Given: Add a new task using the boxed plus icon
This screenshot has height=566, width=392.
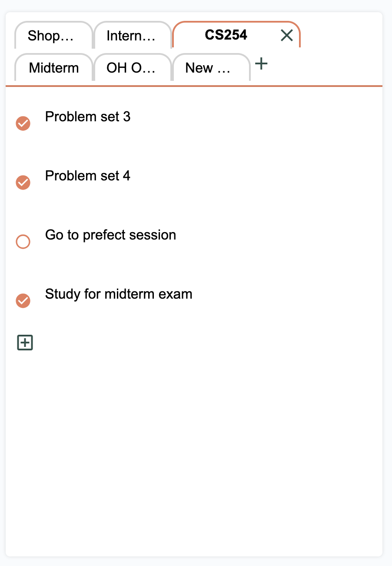Looking at the screenshot, I should click(25, 343).
